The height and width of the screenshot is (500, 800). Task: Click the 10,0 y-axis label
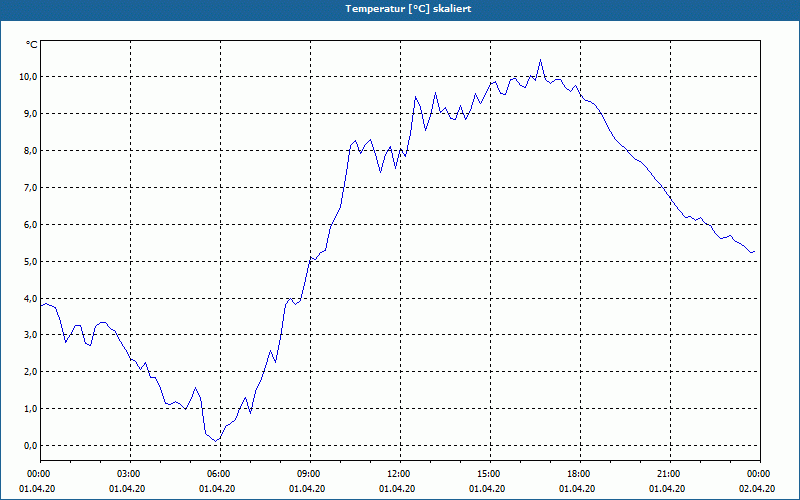point(29,77)
